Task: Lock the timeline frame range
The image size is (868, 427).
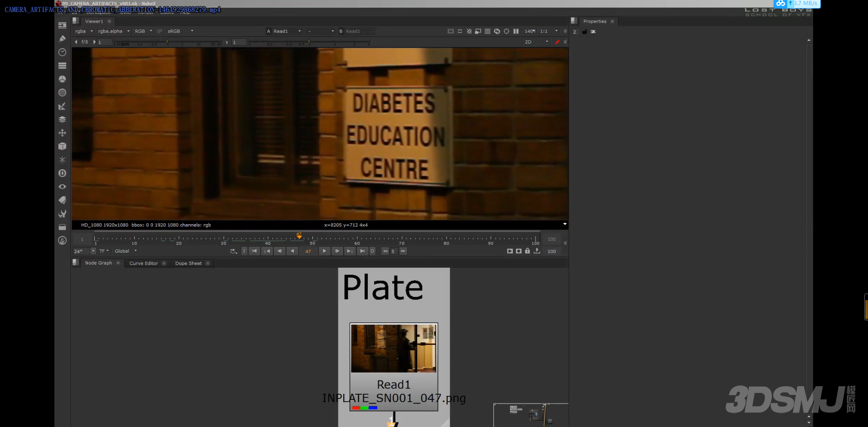Action: [x=527, y=251]
